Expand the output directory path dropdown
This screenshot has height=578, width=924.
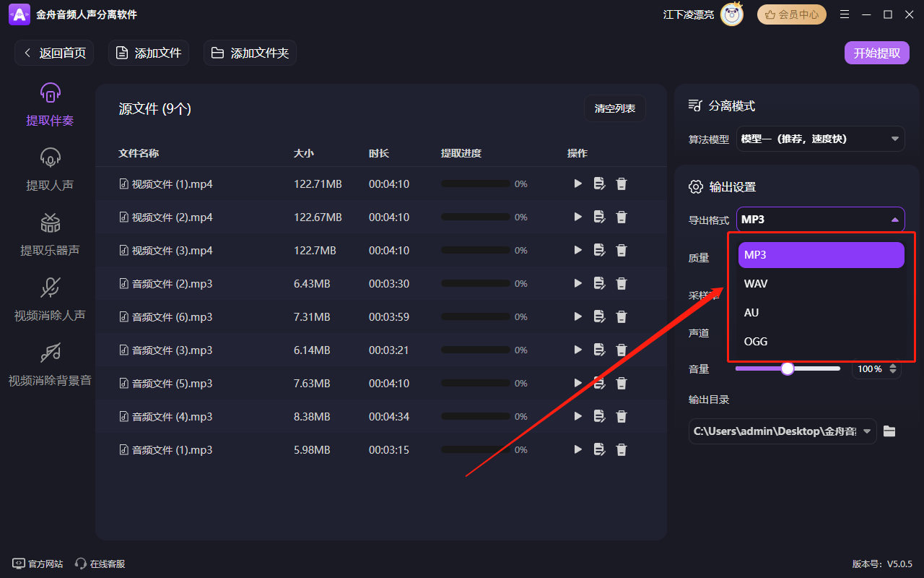pos(866,431)
